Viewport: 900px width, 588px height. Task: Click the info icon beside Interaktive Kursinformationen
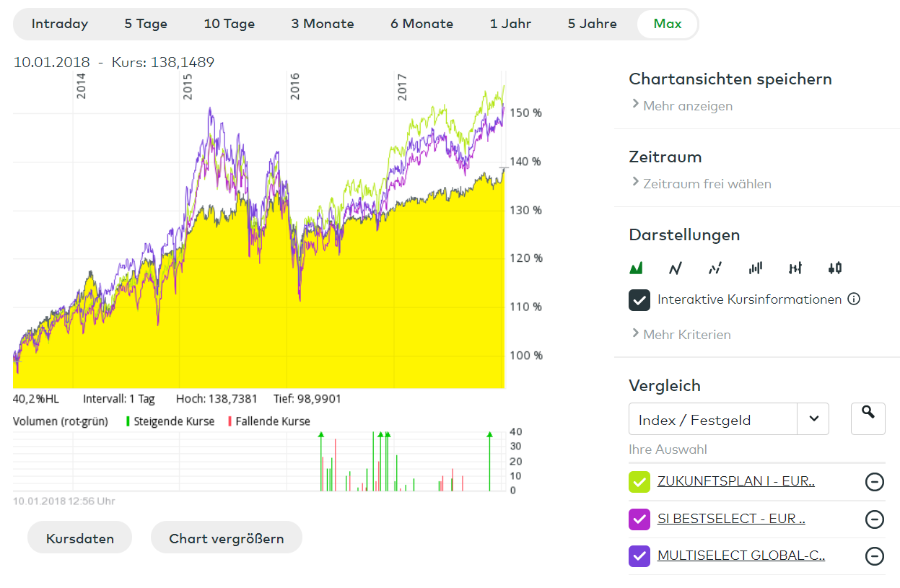tap(854, 299)
